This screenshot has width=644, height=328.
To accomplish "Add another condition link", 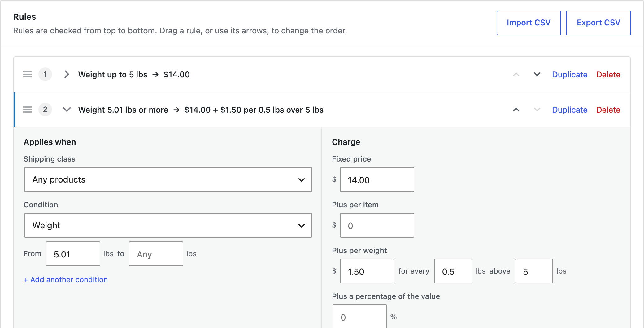I will (66, 280).
